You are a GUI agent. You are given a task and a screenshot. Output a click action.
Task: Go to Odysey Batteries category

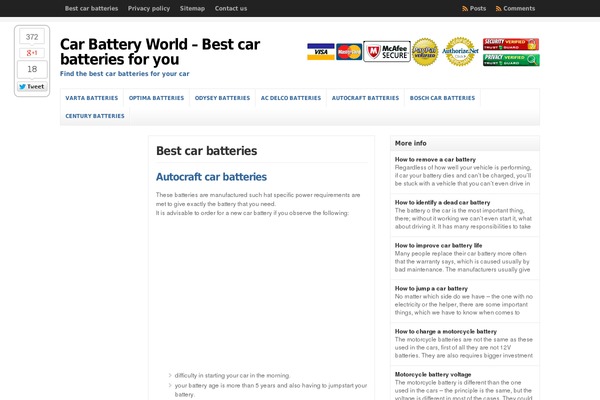point(222,98)
